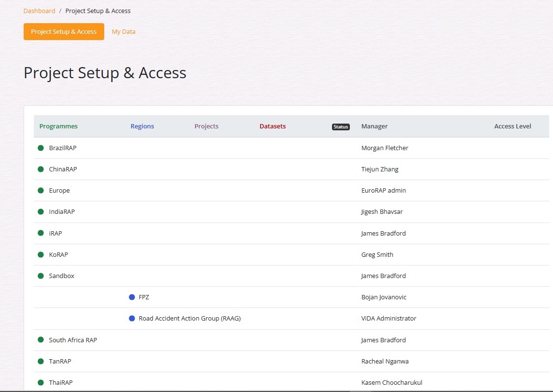This screenshot has width=553, height=392.
Task: Click the Regions column header
Action: [142, 126]
